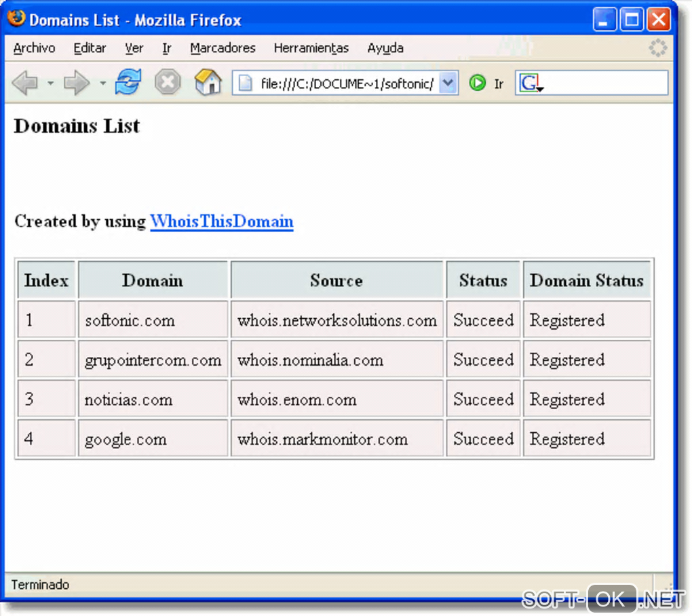Click the Forward navigation arrow
Image resolution: width=692 pixels, height=616 pixels.
click(x=77, y=83)
